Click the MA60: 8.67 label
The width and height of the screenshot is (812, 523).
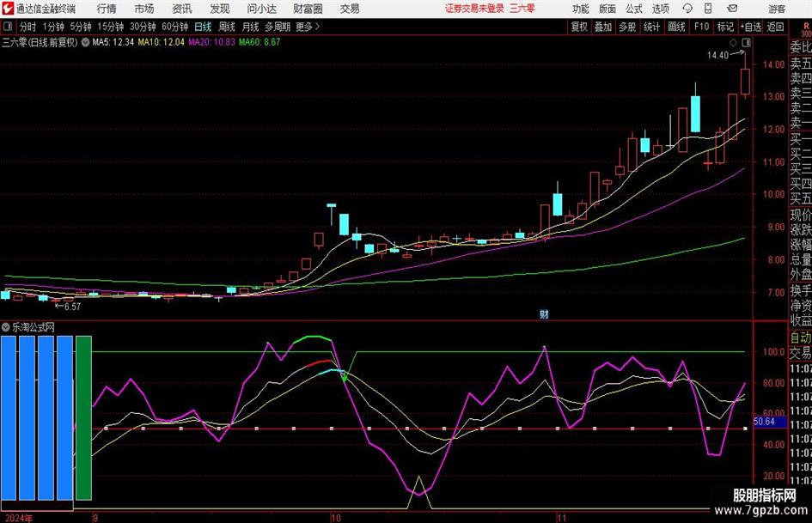click(259, 42)
